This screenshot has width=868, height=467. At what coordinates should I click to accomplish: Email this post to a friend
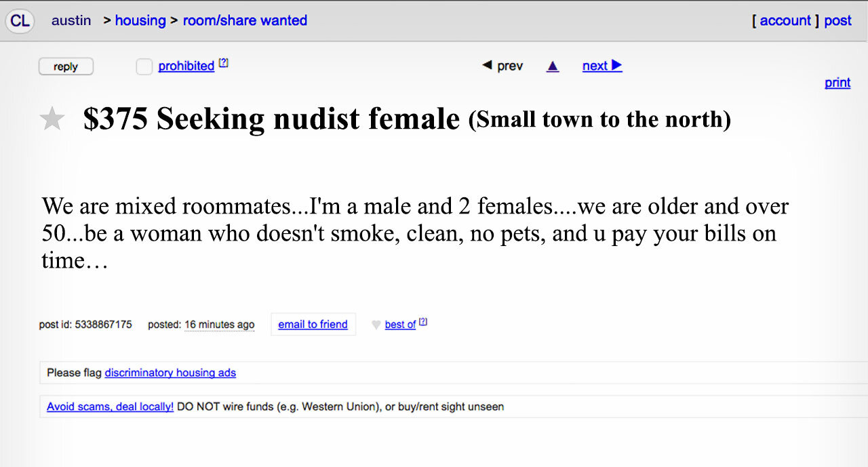point(313,324)
